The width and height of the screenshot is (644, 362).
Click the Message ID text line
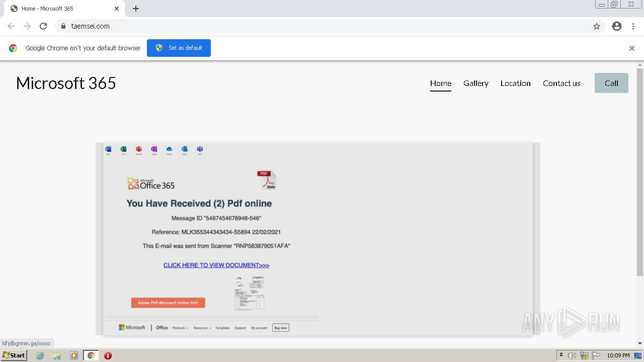(216, 218)
